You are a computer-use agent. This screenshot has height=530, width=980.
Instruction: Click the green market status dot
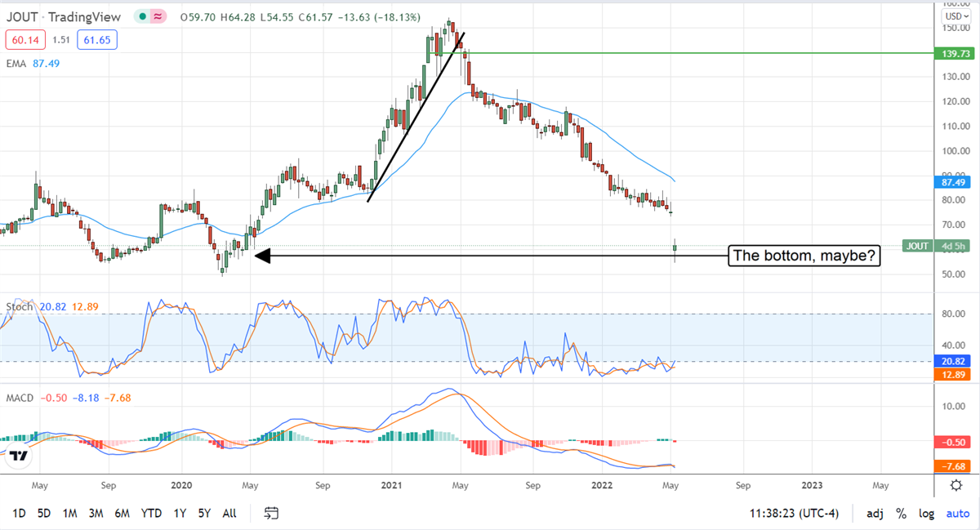click(143, 16)
